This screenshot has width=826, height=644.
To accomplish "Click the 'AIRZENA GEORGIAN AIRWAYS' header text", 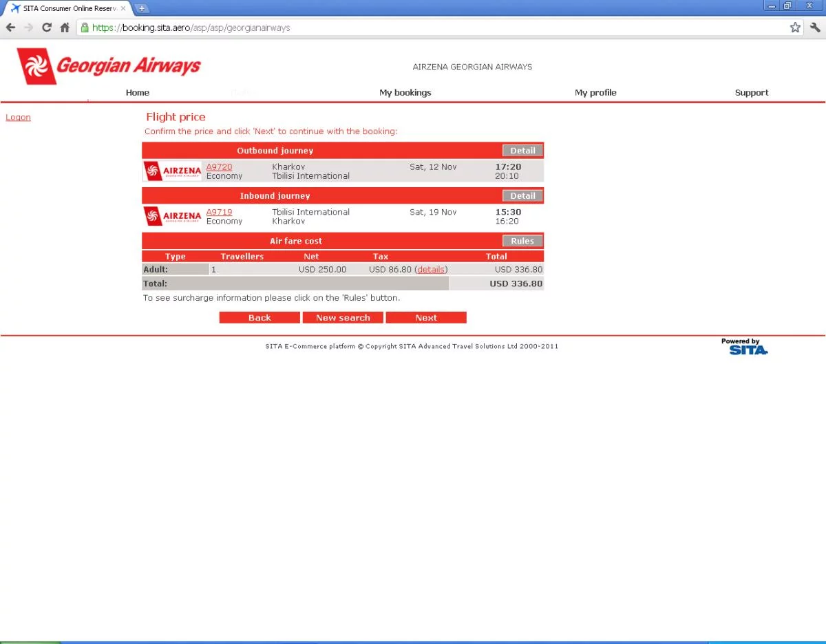I will click(x=472, y=67).
